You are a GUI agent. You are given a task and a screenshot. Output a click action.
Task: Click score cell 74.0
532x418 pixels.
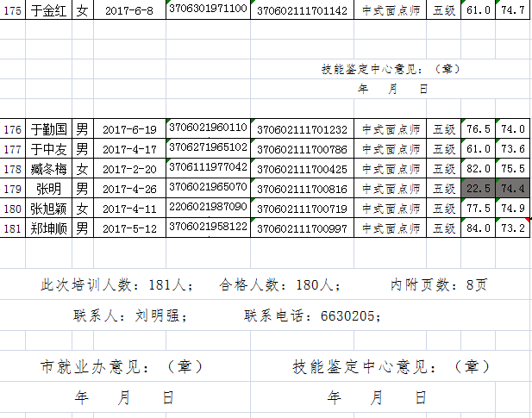click(x=512, y=128)
